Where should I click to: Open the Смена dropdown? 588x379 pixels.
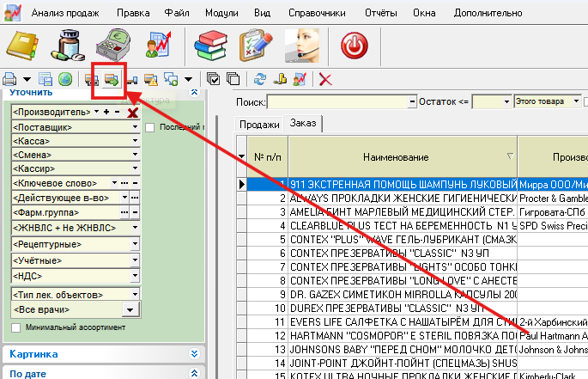135,155
